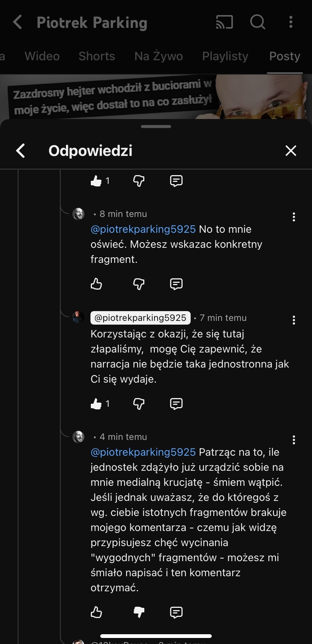Open the Playlisty tab
312x644 pixels.
click(x=225, y=56)
